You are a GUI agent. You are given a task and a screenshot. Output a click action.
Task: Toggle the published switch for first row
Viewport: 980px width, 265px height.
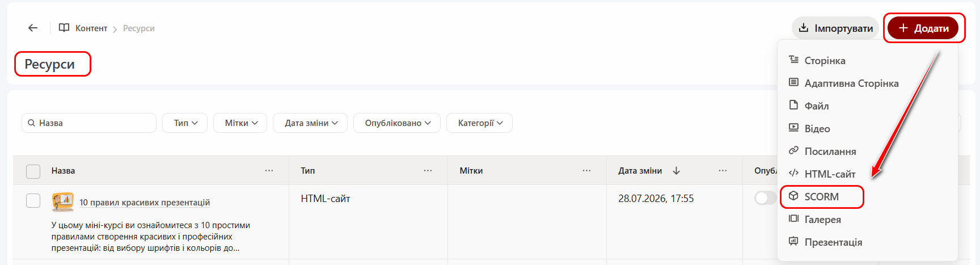coord(765,198)
